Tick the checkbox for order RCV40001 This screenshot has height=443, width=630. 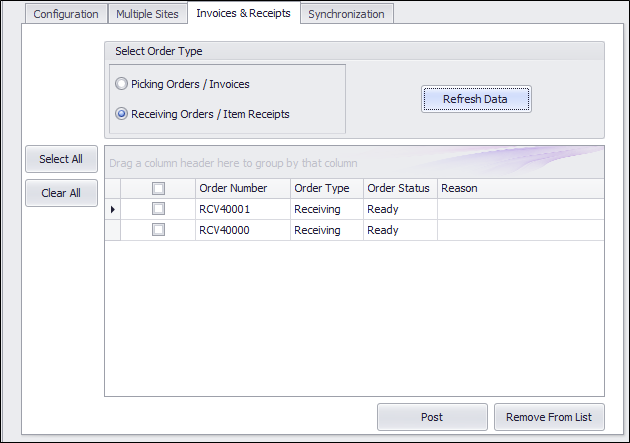click(x=158, y=209)
